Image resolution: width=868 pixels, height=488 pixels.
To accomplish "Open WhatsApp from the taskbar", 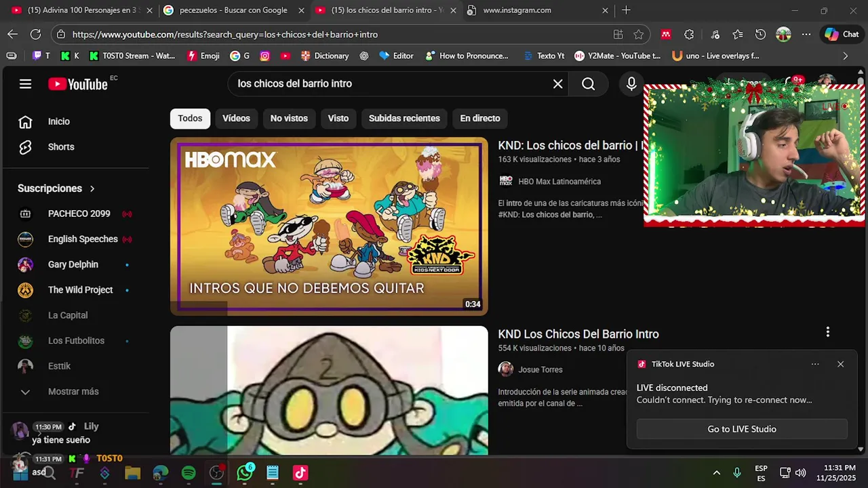I will pos(245,473).
